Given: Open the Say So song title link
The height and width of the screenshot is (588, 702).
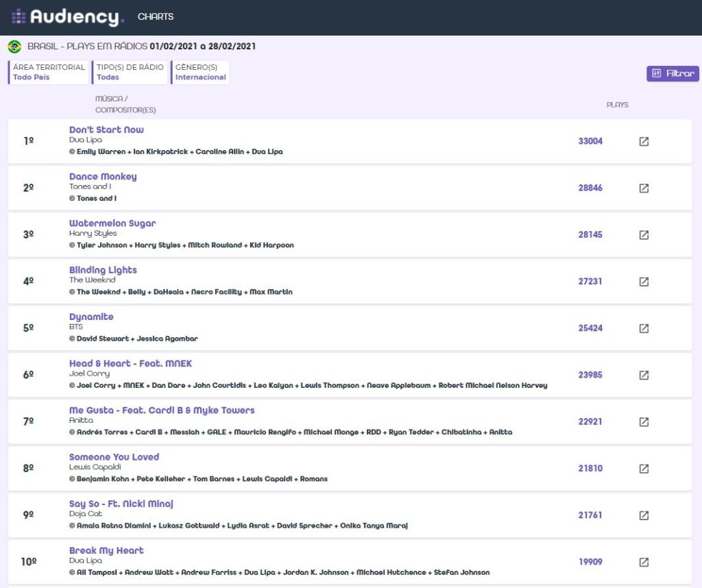Looking at the screenshot, I should (x=121, y=504).
